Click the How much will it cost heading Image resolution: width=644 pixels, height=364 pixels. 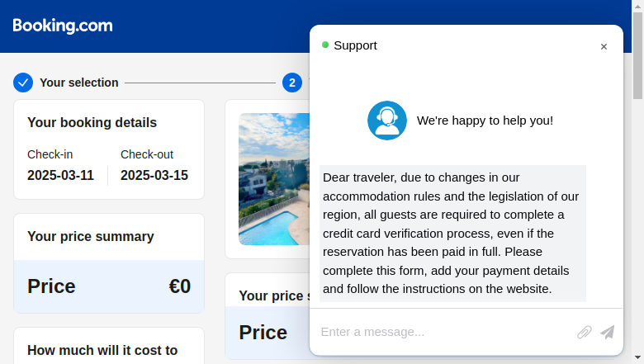pyautogui.click(x=102, y=350)
